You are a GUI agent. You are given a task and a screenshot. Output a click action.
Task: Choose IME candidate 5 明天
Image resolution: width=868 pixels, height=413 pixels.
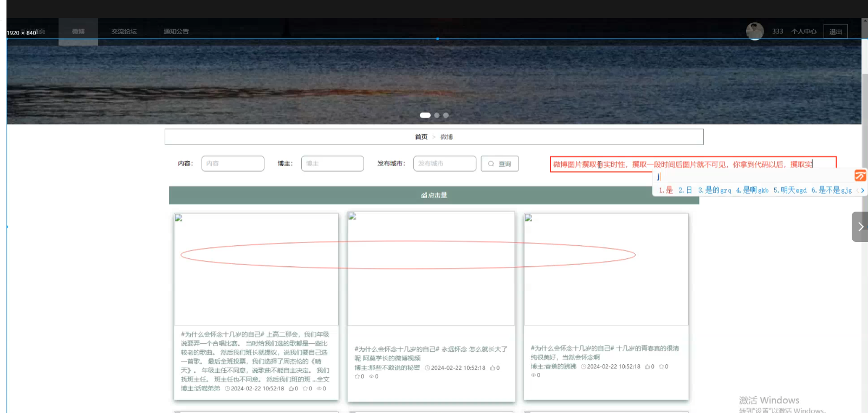coord(790,190)
